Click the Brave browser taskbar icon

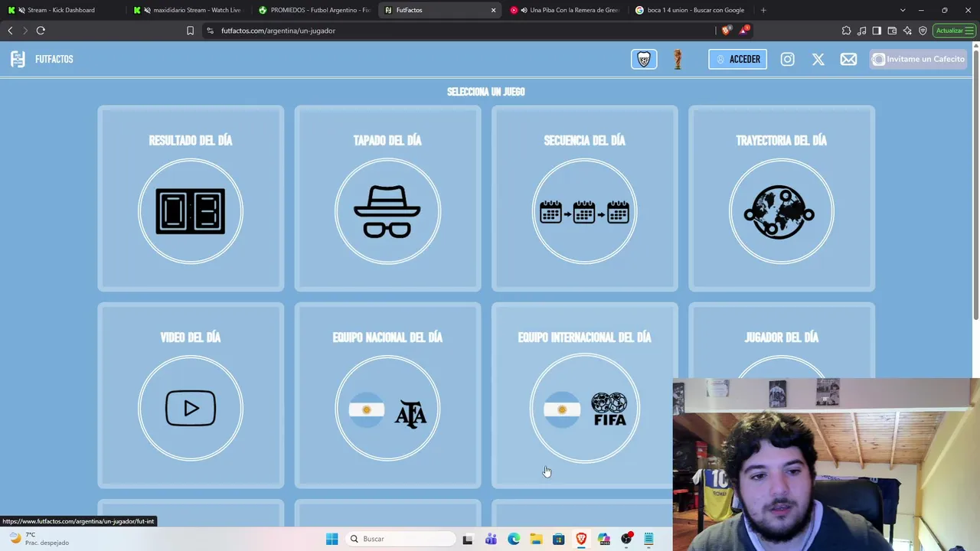click(x=581, y=539)
